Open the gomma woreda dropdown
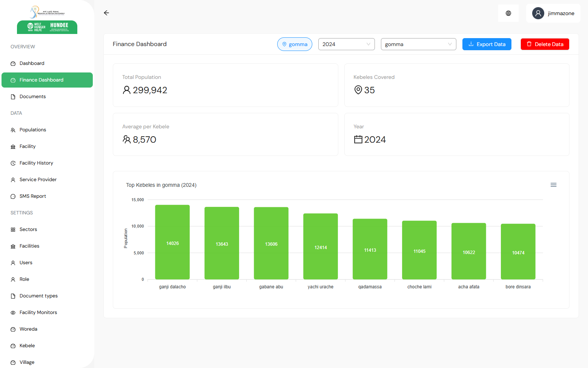The height and width of the screenshot is (368, 588). [x=418, y=44]
